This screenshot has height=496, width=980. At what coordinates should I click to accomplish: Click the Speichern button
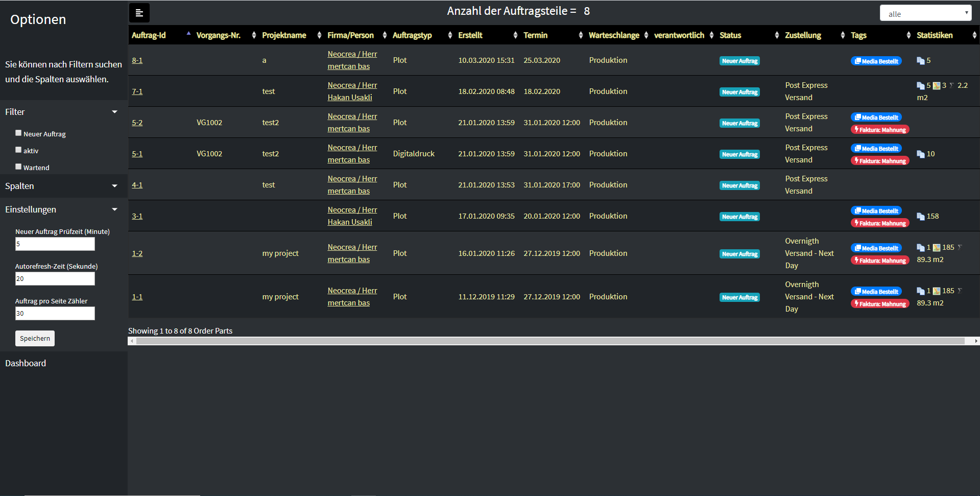click(35, 338)
